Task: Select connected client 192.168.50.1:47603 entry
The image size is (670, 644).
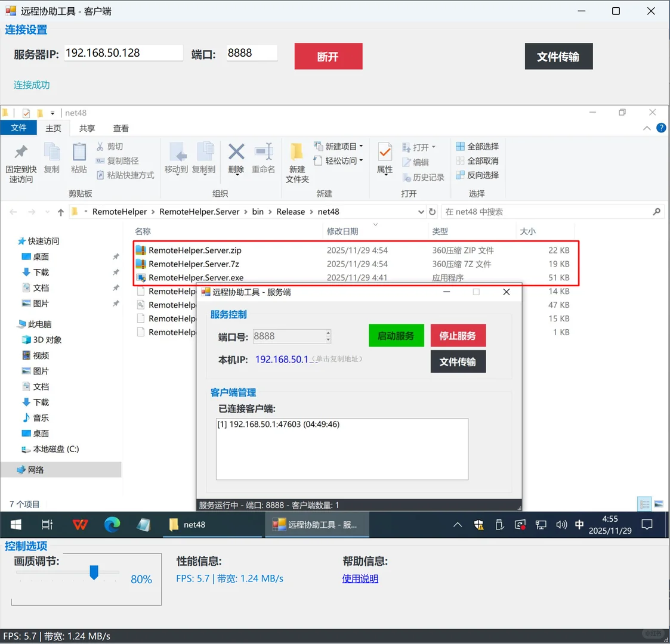Action: pyautogui.click(x=278, y=424)
